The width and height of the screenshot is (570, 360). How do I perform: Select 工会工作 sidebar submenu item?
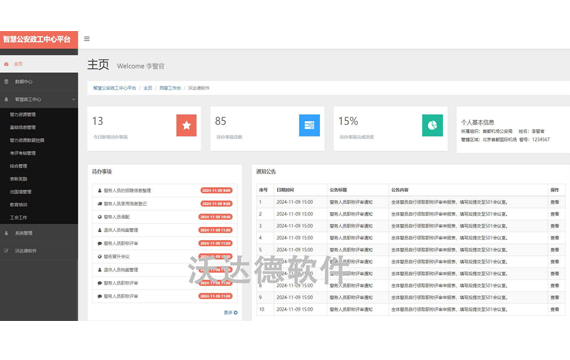[19, 217]
